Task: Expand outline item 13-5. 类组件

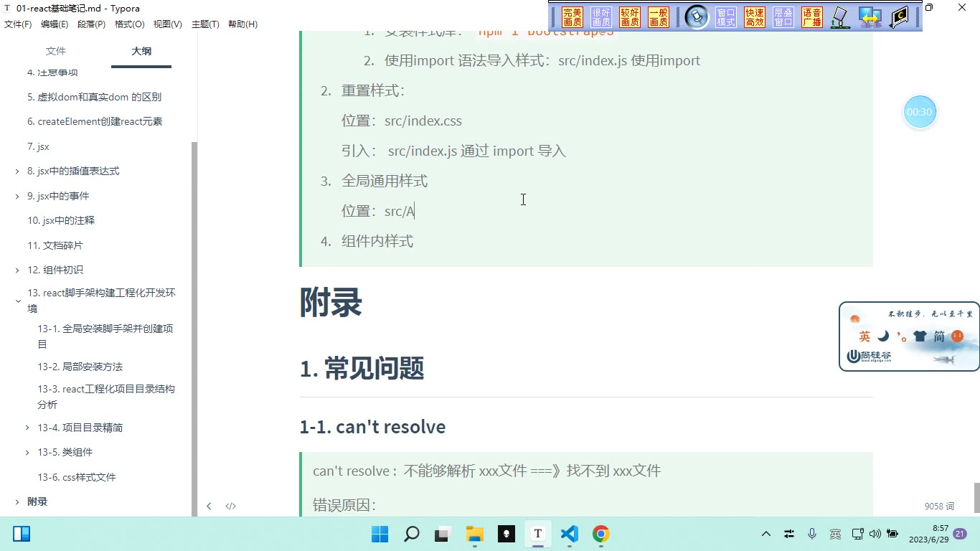Action: click(27, 453)
